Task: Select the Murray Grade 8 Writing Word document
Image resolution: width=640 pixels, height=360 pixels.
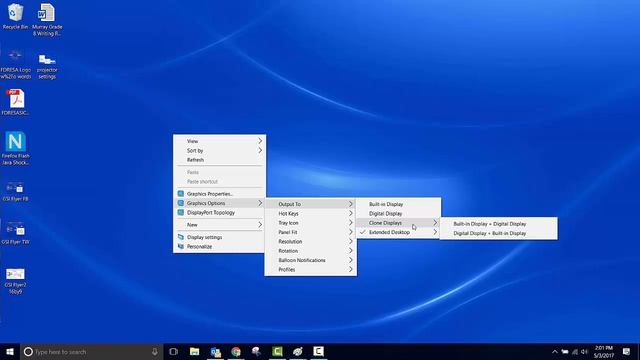Action: pos(47,20)
